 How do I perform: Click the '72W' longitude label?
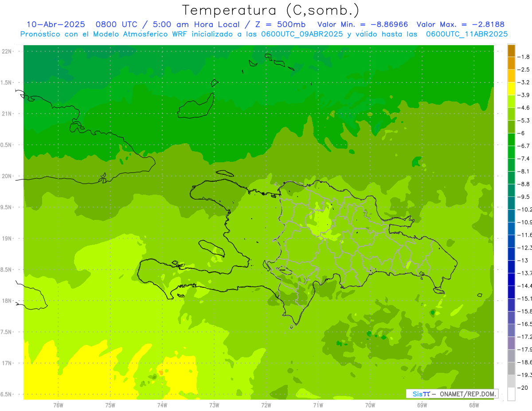click(x=266, y=405)
